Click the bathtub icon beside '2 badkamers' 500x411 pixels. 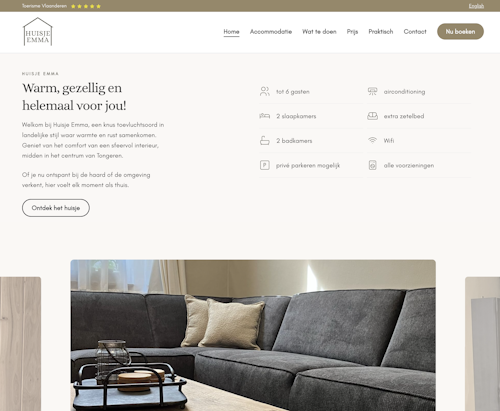265,141
